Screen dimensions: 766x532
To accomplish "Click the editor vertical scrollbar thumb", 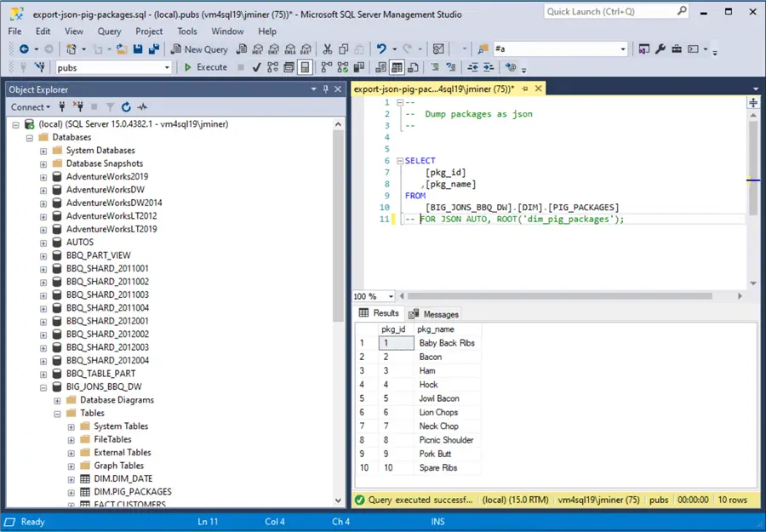I will (753, 168).
